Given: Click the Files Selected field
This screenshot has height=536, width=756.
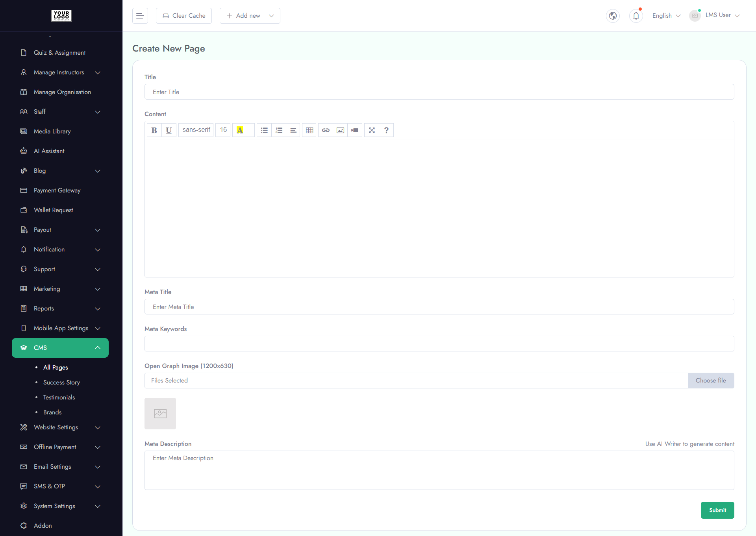Looking at the screenshot, I should (x=416, y=381).
